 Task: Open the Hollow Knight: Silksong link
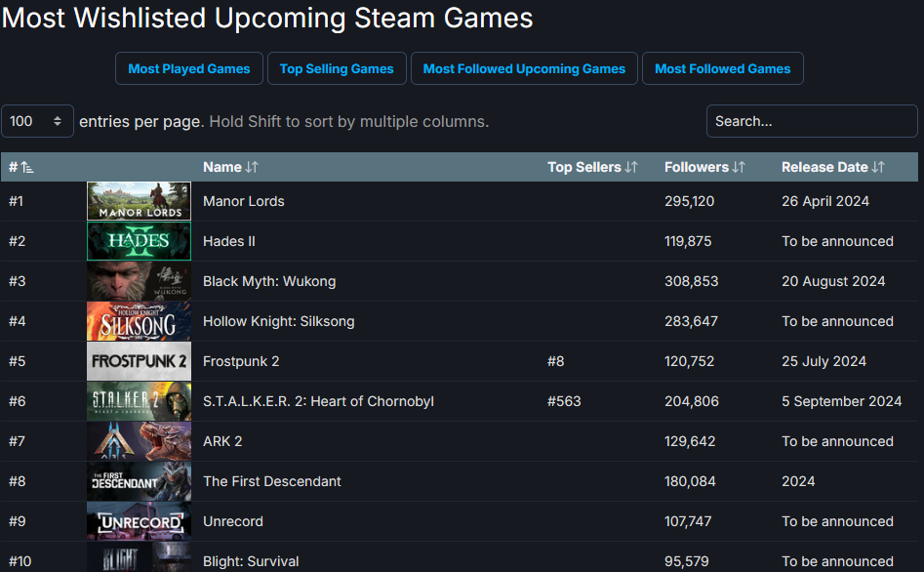279,322
